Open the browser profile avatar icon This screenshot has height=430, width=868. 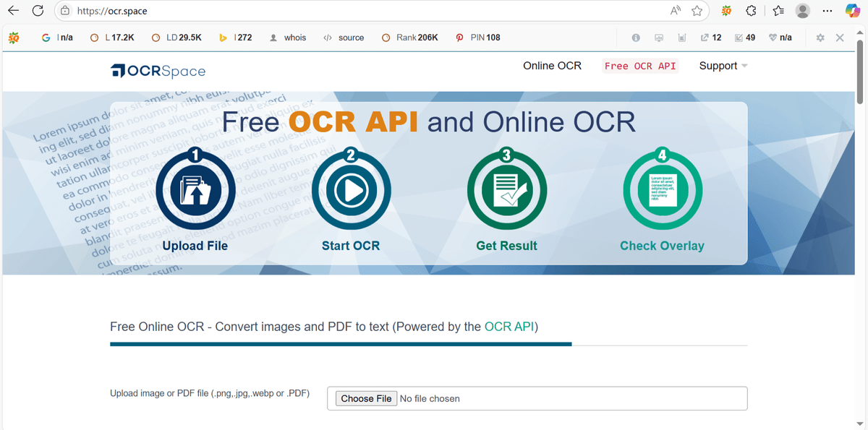[802, 11]
